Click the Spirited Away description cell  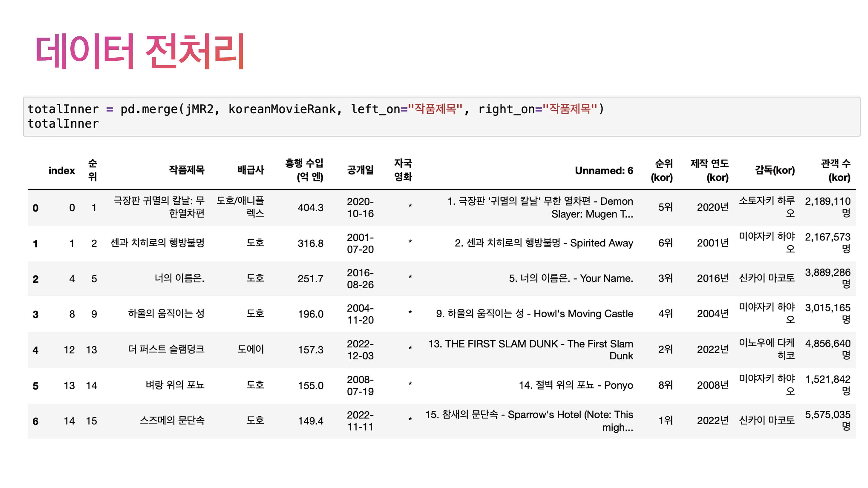coord(544,243)
